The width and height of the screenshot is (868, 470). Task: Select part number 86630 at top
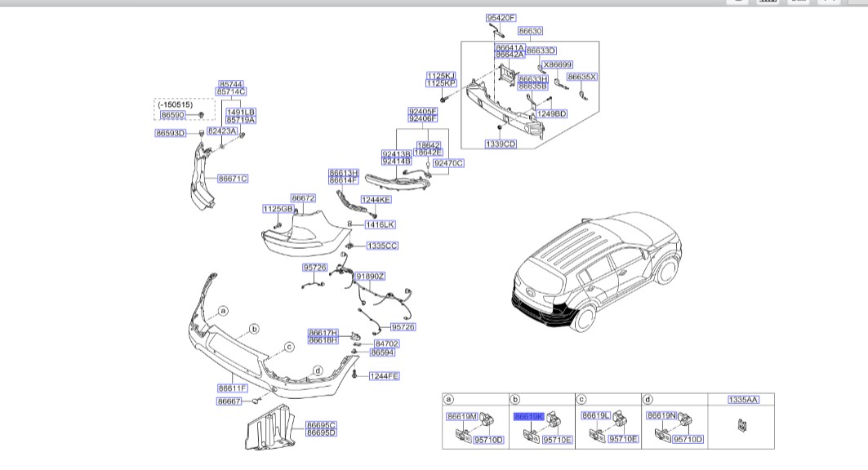530,31
